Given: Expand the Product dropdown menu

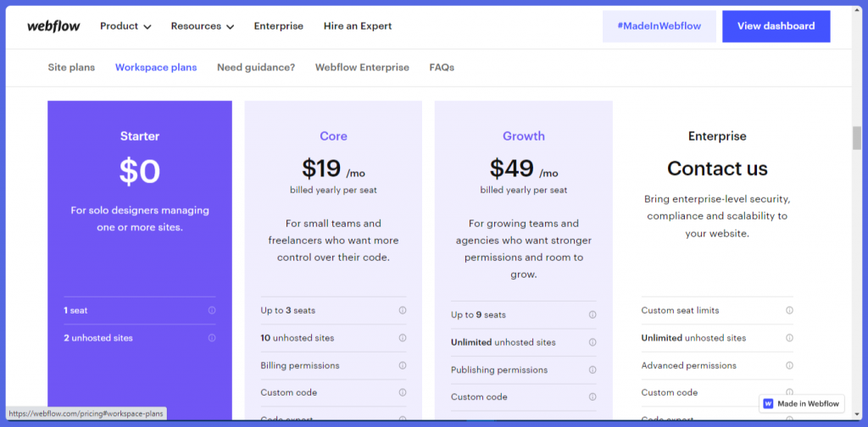Looking at the screenshot, I should coord(125,26).
